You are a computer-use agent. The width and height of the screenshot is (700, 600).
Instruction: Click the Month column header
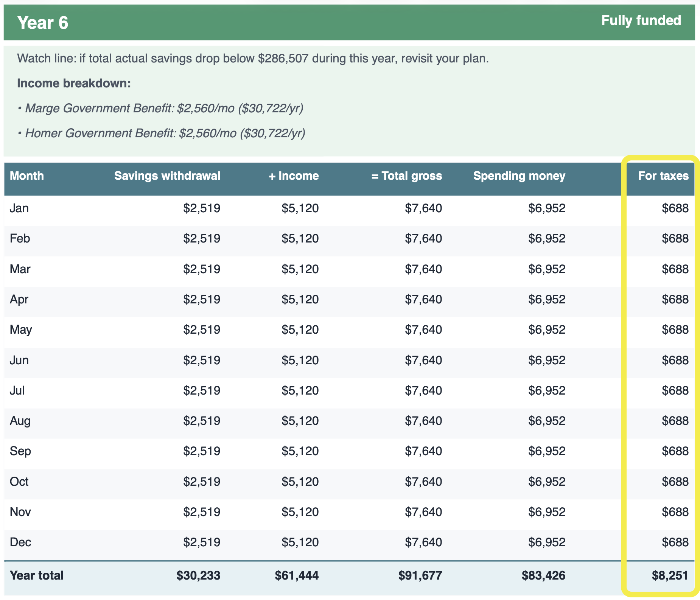click(x=27, y=176)
